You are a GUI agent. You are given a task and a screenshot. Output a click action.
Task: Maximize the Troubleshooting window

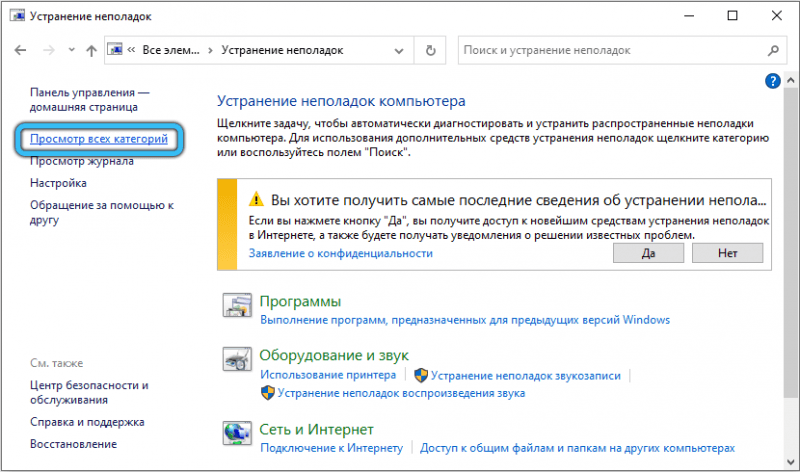733,16
